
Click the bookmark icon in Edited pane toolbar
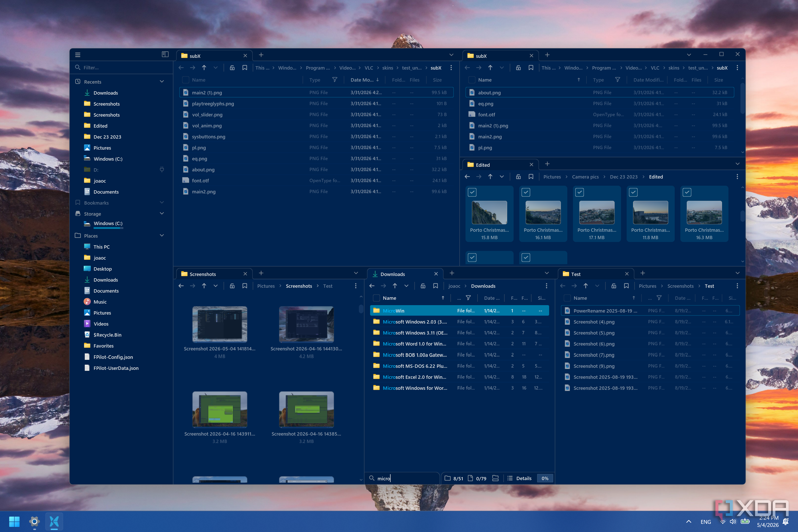(531, 177)
